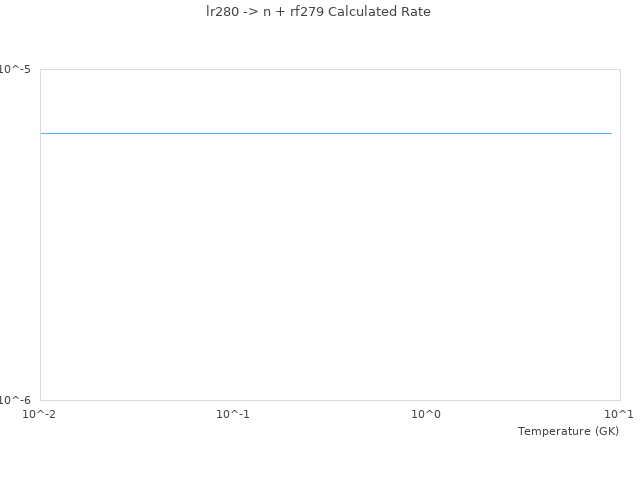
Task: Click the 10^-6 y-axis tick label
Action: point(14,400)
